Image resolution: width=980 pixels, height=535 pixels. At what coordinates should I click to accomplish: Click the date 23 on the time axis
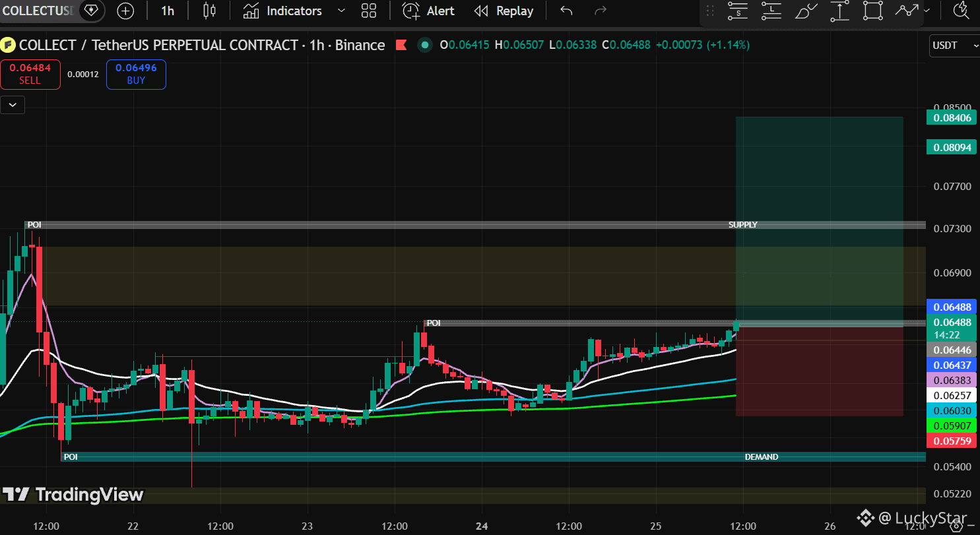[308, 526]
